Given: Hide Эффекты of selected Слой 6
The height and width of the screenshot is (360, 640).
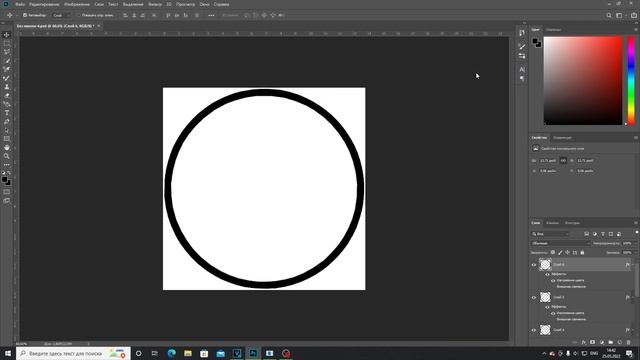Looking at the screenshot, I should (x=547, y=274).
